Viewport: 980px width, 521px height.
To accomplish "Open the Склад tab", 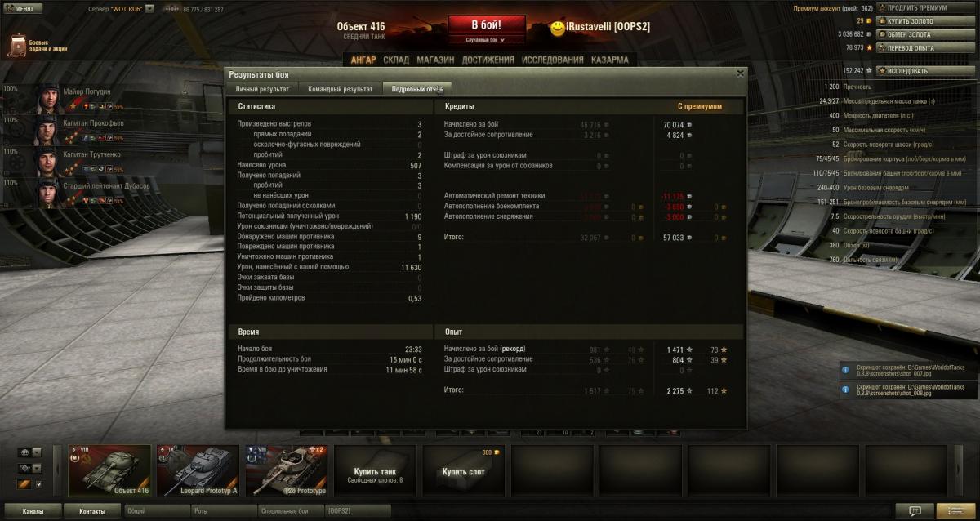I will [x=396, y=60].
